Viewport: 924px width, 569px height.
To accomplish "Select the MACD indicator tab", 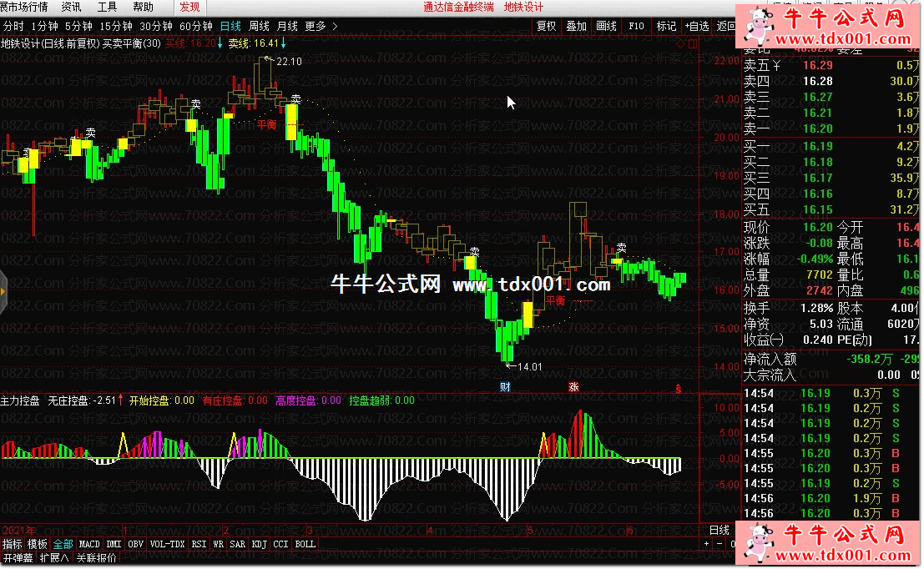I will (x=89, y=544).
